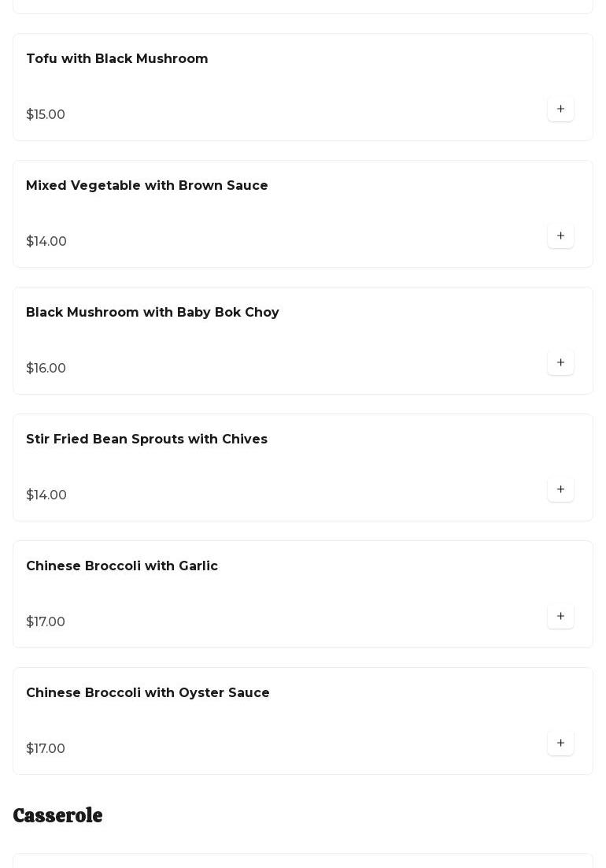
Task: Click the $15.00 price of Tofu dish
Action: pos(46,115)
